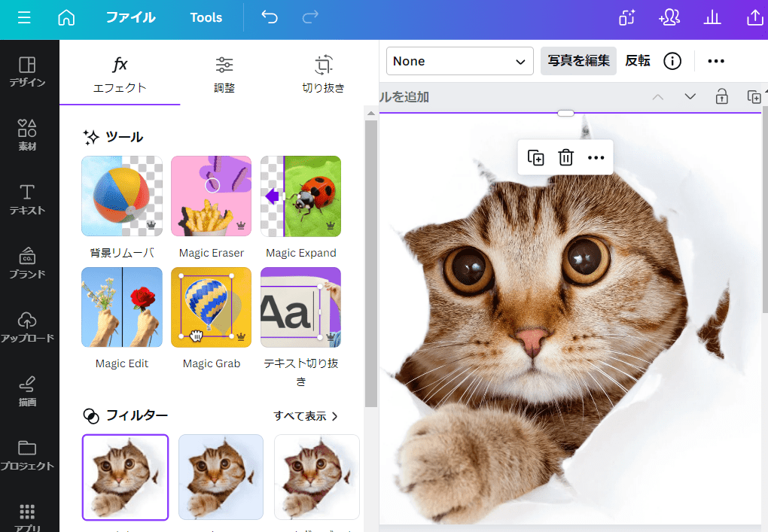Toggle the page lock icon
Screen dimensions: 768x532
coord(721,96)
